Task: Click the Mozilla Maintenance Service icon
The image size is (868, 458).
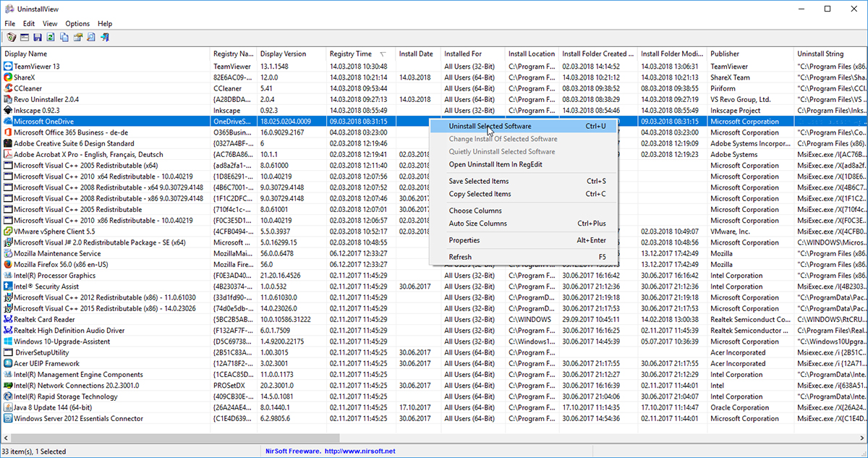Action: pos(8,254)
